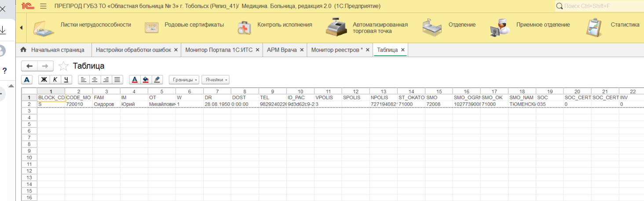The width and height of the screenshot is (644, 201).
Task: Click the back navigation arrow
Action: (29, 66)
